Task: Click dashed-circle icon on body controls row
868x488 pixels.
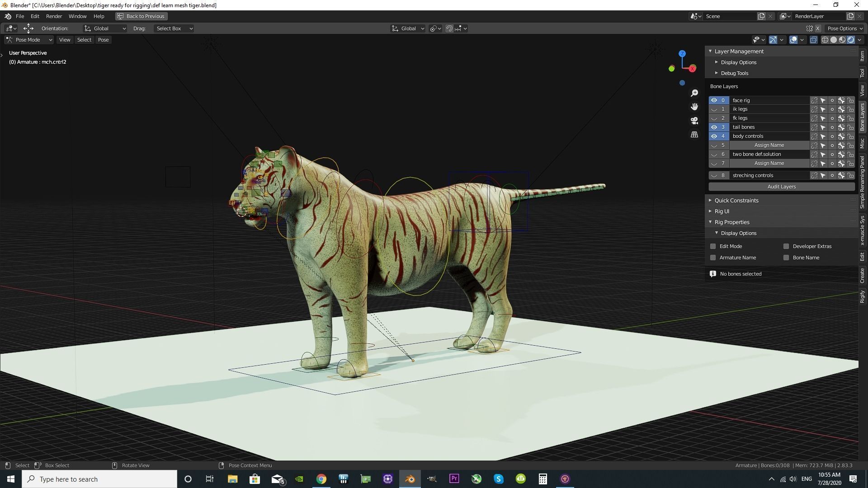Action: click(814, 136)
